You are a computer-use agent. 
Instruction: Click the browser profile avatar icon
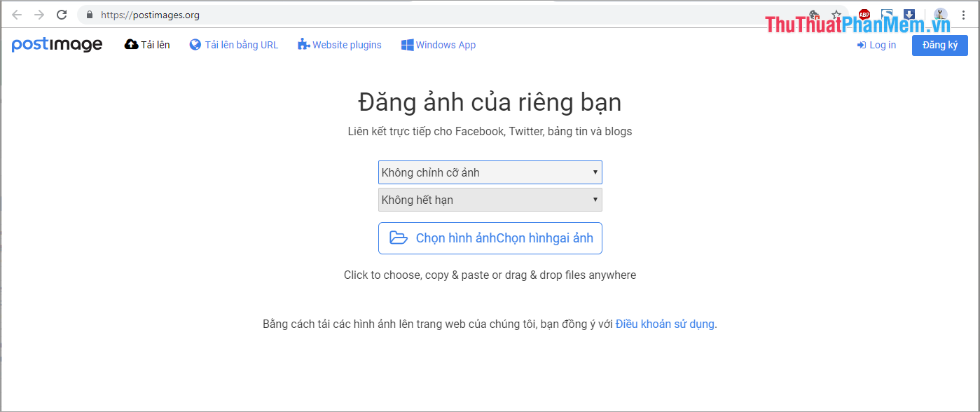(941, 15)
